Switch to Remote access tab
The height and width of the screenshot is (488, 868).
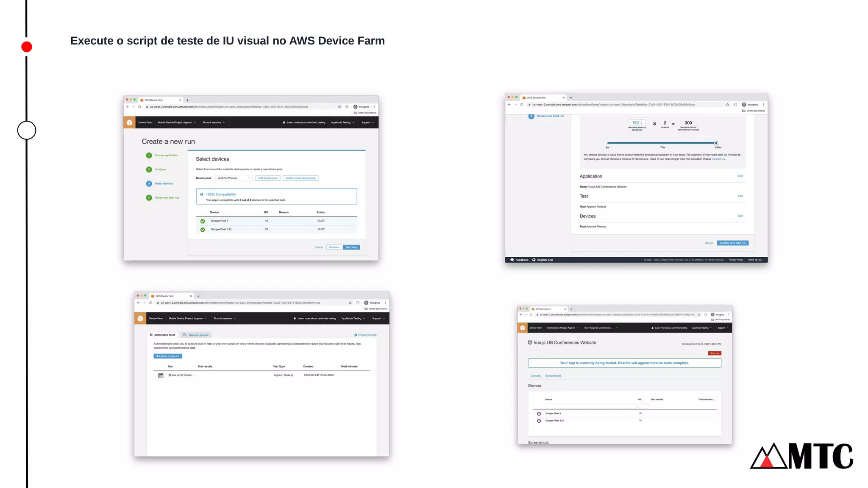pos(196,335)
